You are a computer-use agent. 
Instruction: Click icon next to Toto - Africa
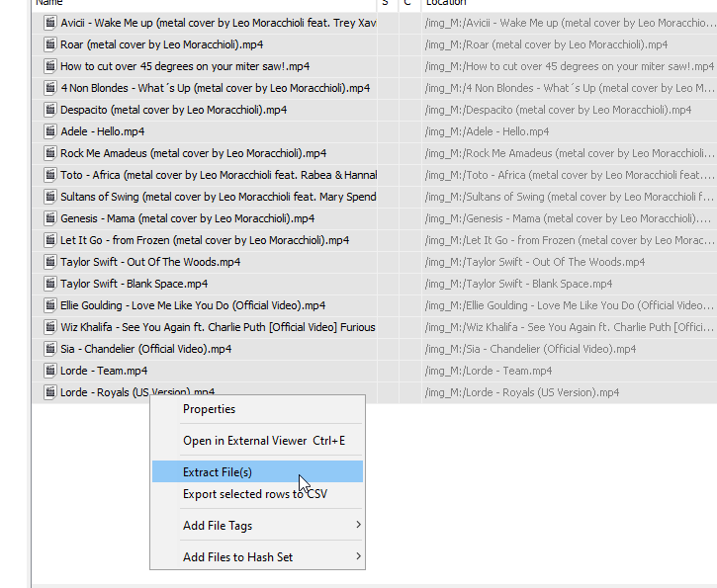pos(49,175)
